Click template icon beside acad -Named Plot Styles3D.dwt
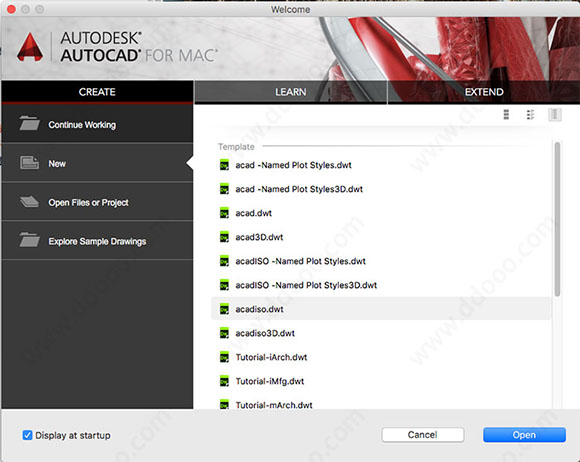 [224, 189]
